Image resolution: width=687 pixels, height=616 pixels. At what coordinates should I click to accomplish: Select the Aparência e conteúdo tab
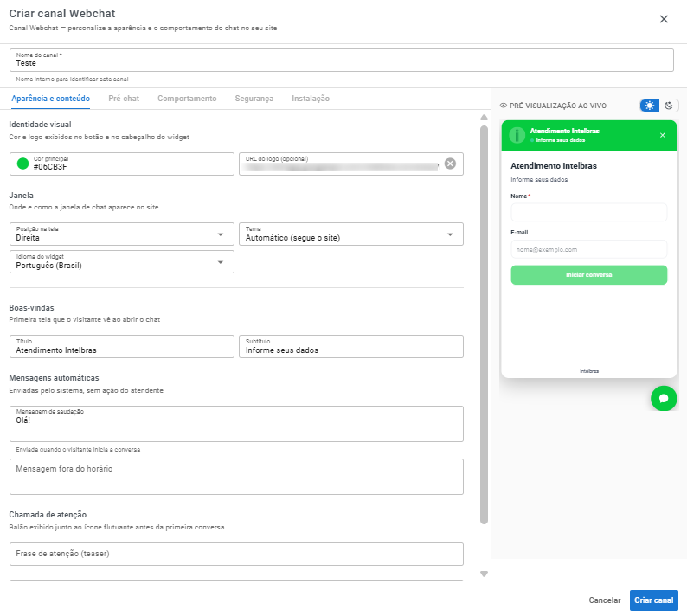(x=51, y=99)
